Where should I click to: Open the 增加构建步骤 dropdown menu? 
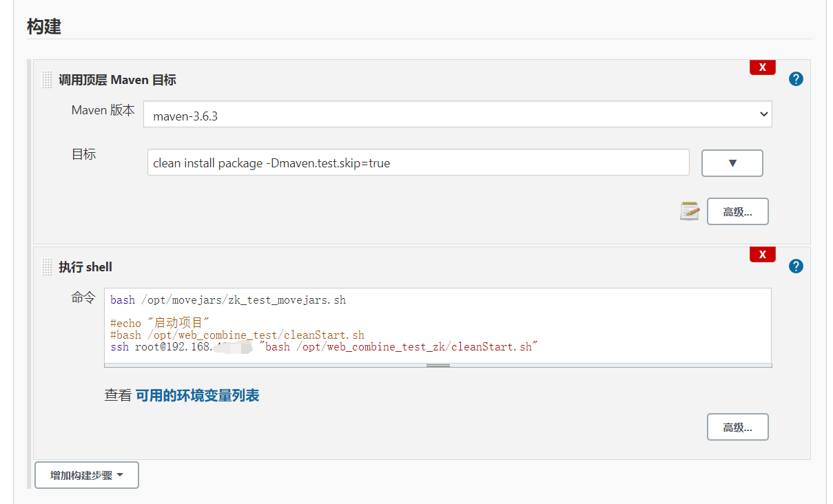click(x=87, y=475)
